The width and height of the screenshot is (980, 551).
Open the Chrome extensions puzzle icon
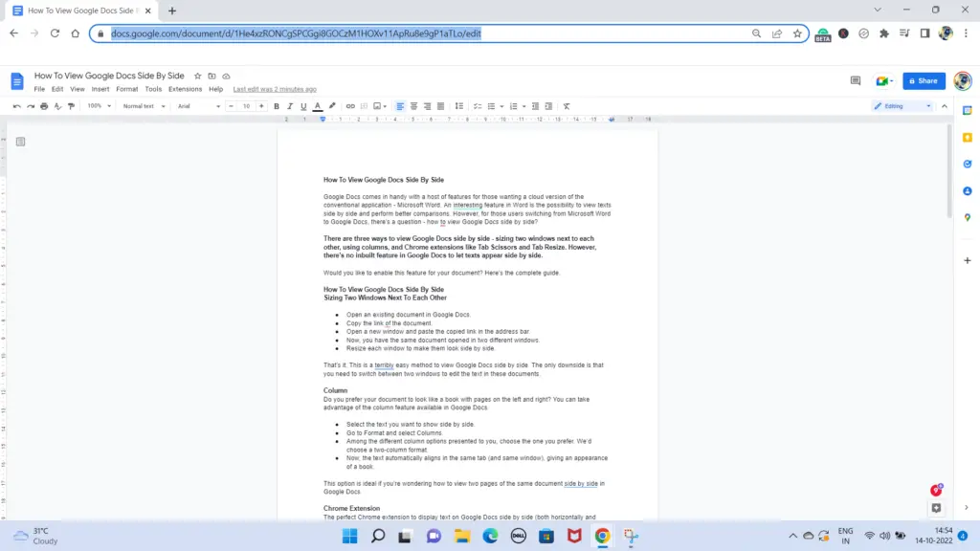tap(883, 33)
